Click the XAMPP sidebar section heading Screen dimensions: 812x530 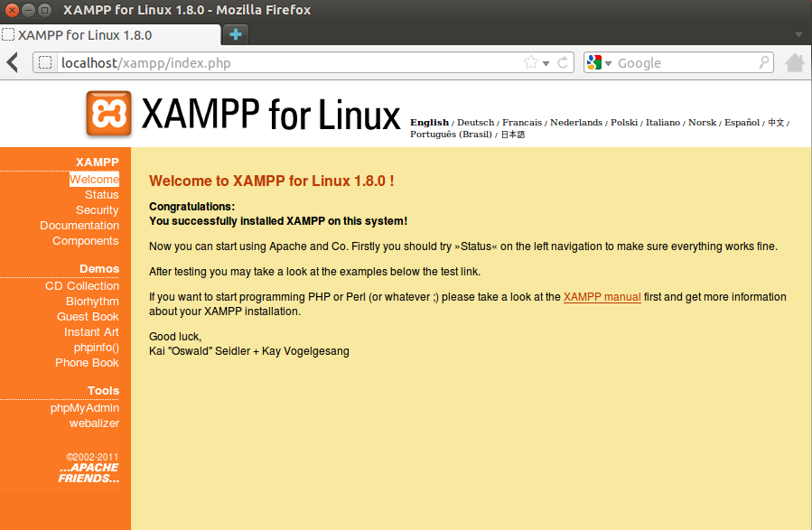(x=98, y=162)
